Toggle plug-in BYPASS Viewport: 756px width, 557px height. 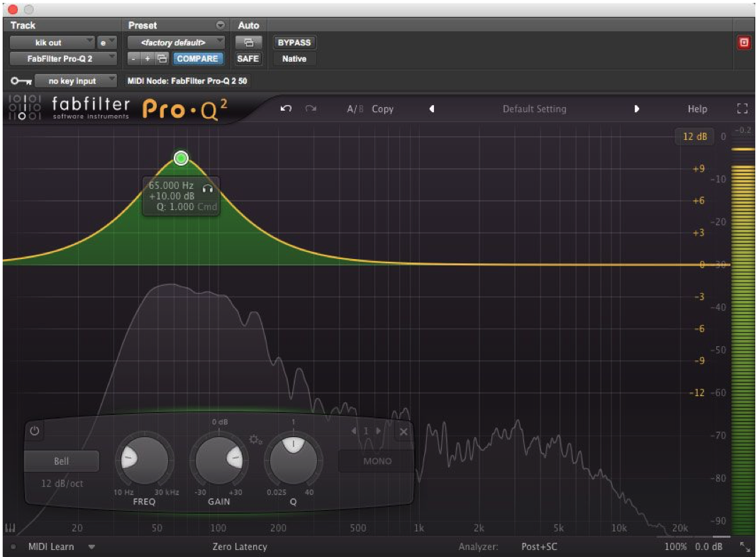(x=294, y=43)
